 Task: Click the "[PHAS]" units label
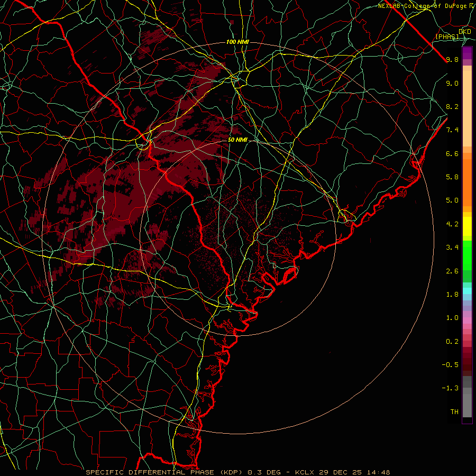click(447, 37)
